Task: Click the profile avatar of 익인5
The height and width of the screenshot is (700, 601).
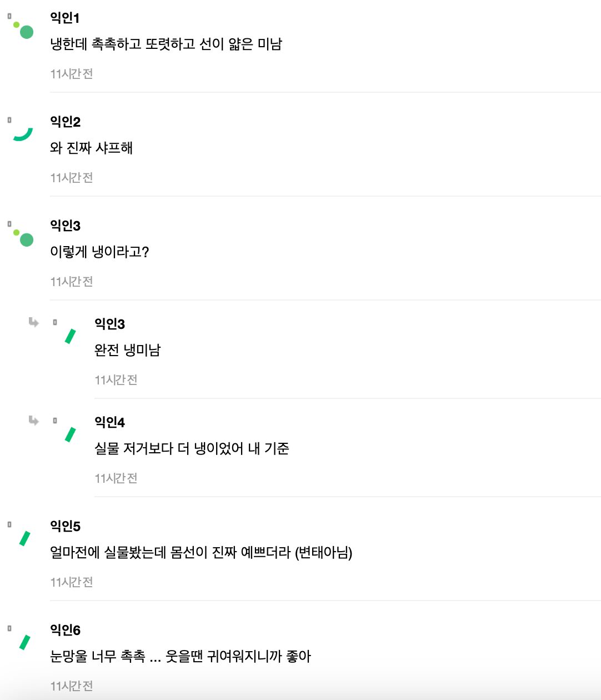Action: pyautogui.click(x=25, y=538)
